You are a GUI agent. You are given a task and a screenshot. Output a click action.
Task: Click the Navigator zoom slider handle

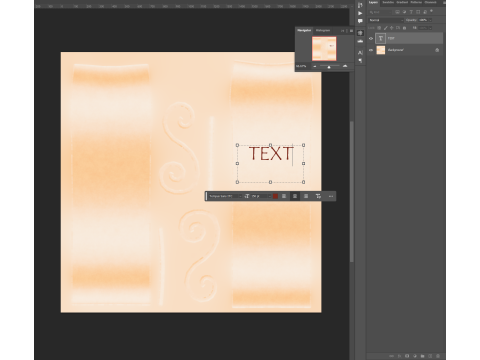point(329,67)
